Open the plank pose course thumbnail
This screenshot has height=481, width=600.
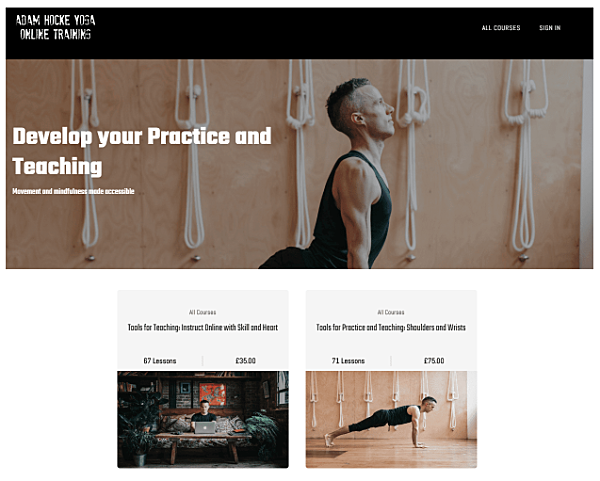(x=391, y=419)
